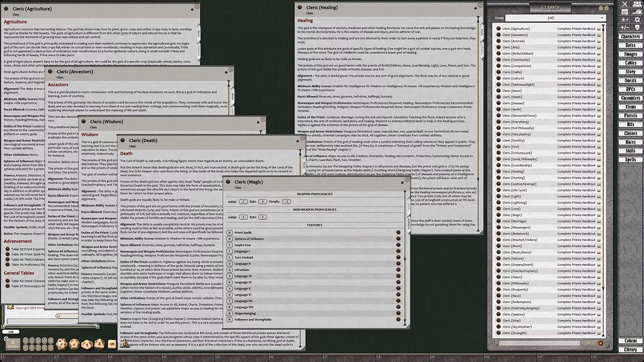The width and height of the screenshot is (644, 362).
Task: Toggle the lock on the Cleric (Magic) window
Action: (x=402, y=182)
